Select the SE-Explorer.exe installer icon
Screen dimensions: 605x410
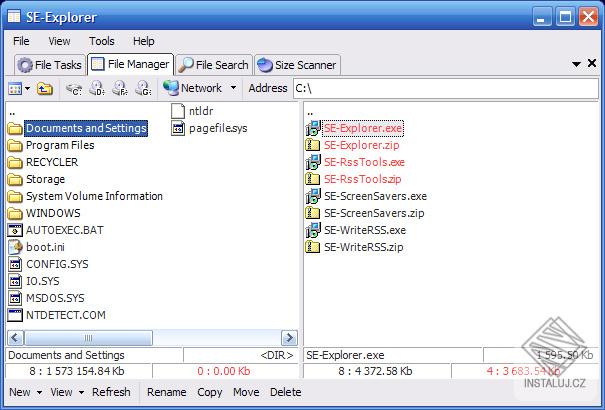313,128
